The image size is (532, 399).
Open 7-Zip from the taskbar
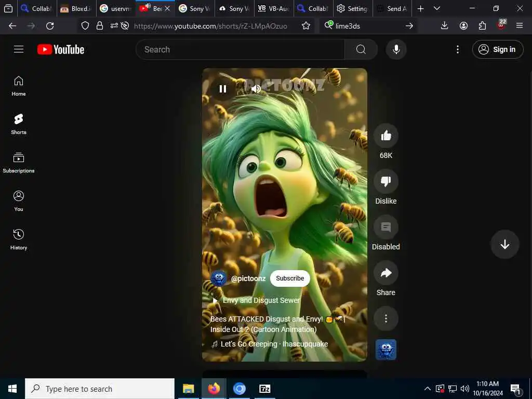pos(264,389)
